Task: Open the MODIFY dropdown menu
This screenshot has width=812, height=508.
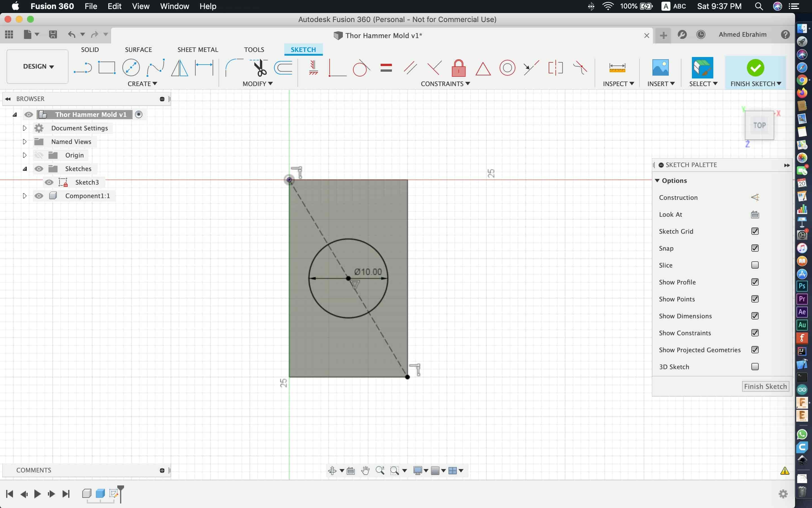Action: point(257,84)
